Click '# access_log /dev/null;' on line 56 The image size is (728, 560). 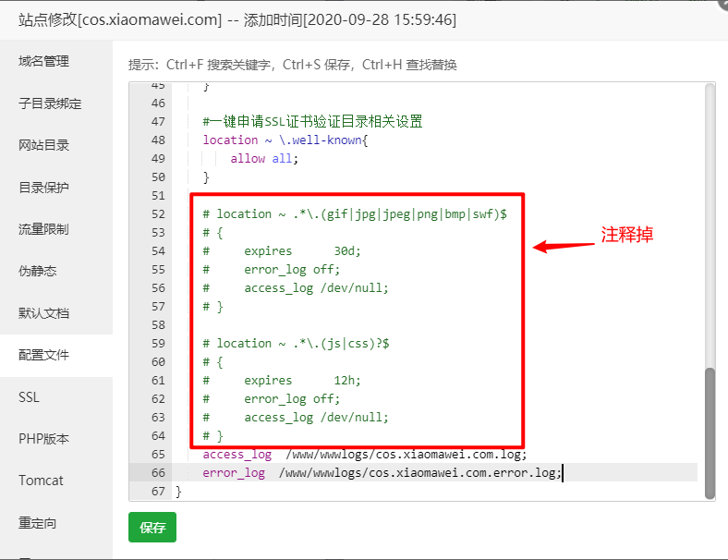[x=296, y=288]
